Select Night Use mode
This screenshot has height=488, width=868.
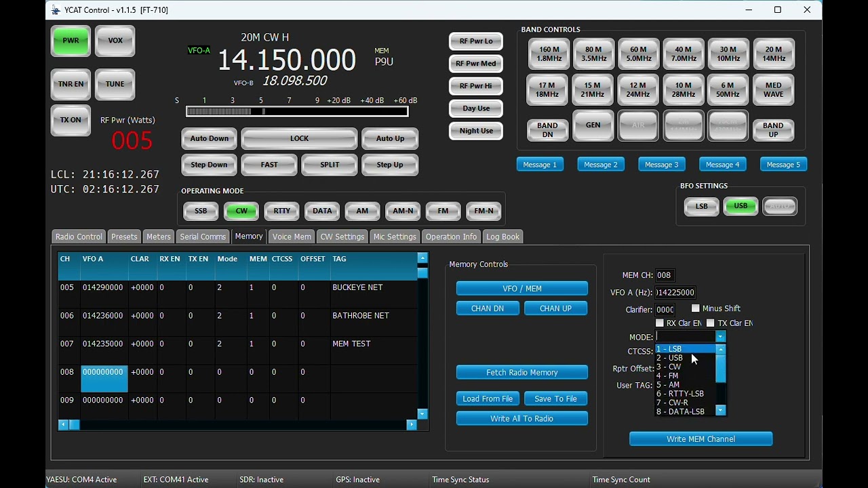(476, 131)
